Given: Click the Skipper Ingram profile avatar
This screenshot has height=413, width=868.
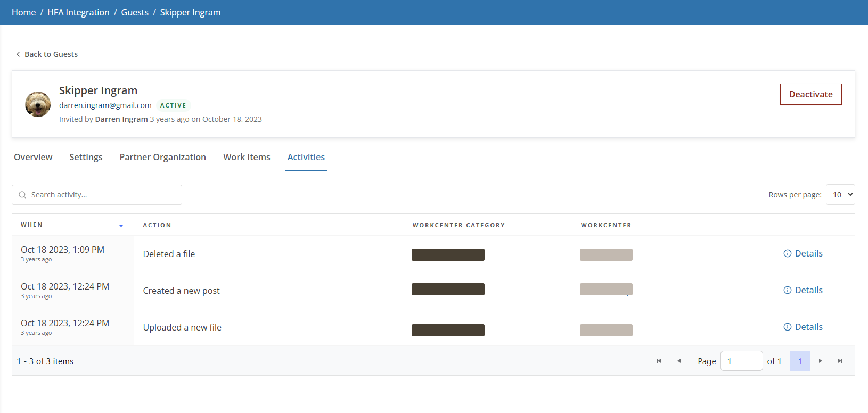Looking at the screenshot, I should point(38,104).
